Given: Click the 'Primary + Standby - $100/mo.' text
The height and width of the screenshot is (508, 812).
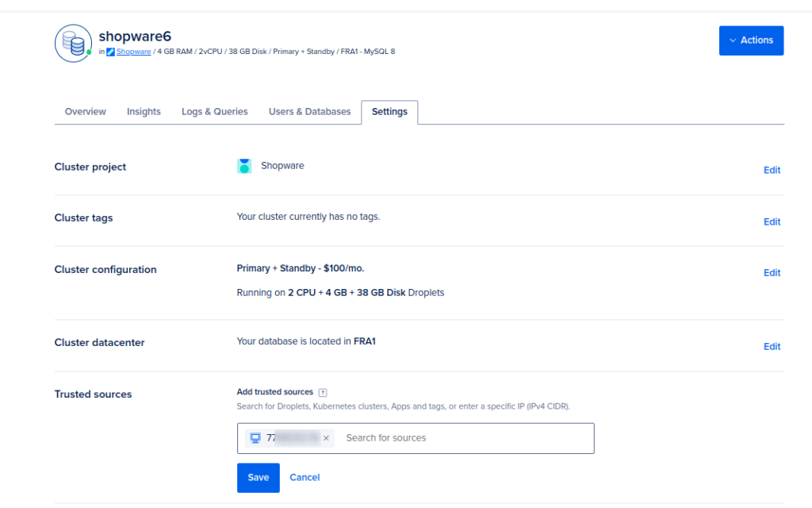Looking at the screenshot, I should pos(301,268).
